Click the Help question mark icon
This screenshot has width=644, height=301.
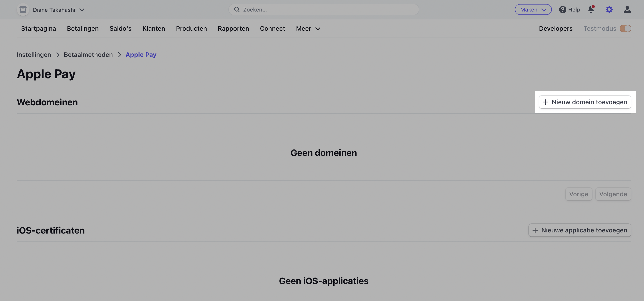click(x=562, y=9)
